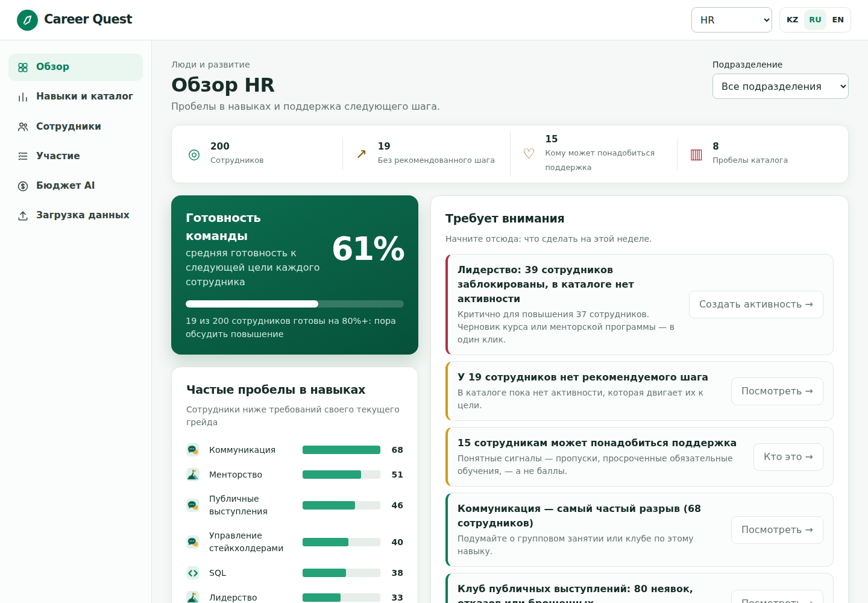
Task: Click the Бюджет AI dollar coin icon
Action: click(23, 186)
